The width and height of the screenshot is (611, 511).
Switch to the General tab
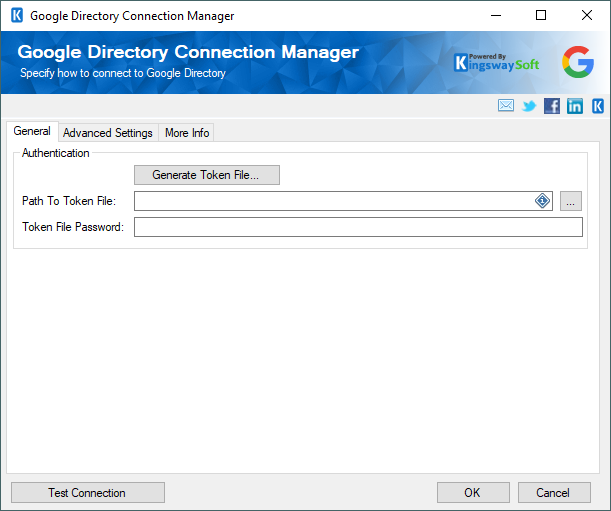(x=32, y=131)
